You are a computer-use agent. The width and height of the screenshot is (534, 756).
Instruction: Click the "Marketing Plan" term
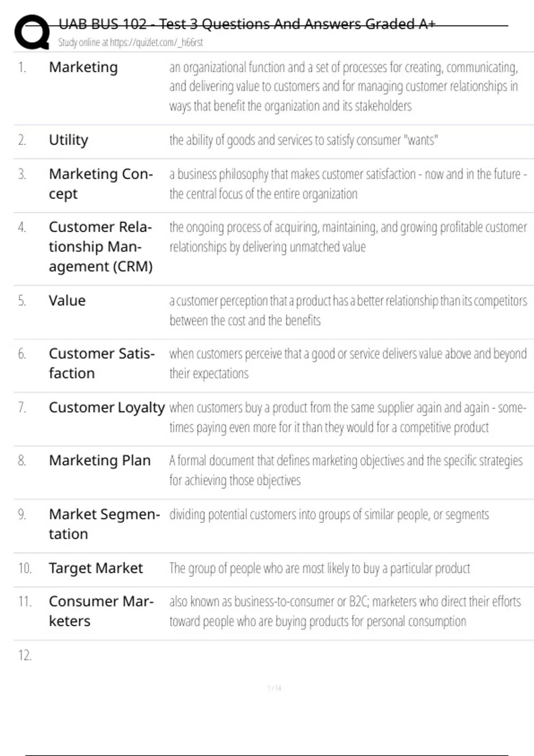pos(100,460)
